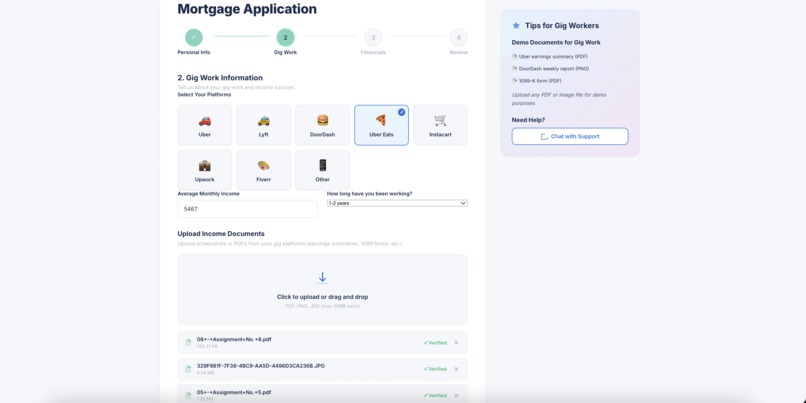Open the working duration dropdown
The image size is (806, 403).
[x=397, y=204]
